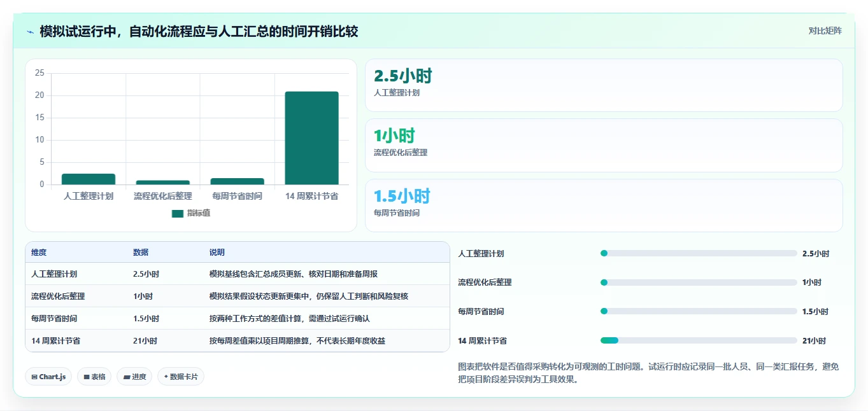
Task: Click the 14 周累计节省 bar in the chart
Action: pos(311,138)
